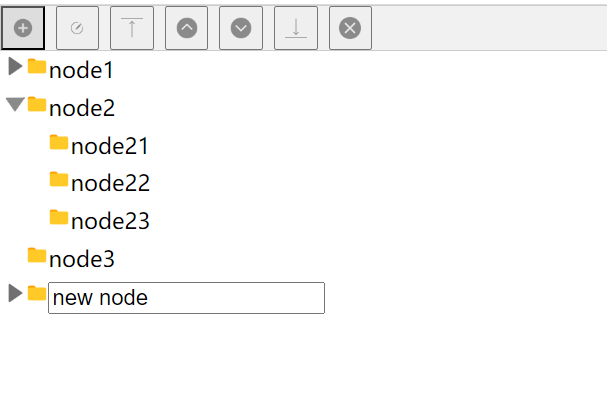Expand node1 using its triangle
The width and height of the screenshot is (607, 402).
click(x=15, y=67)
